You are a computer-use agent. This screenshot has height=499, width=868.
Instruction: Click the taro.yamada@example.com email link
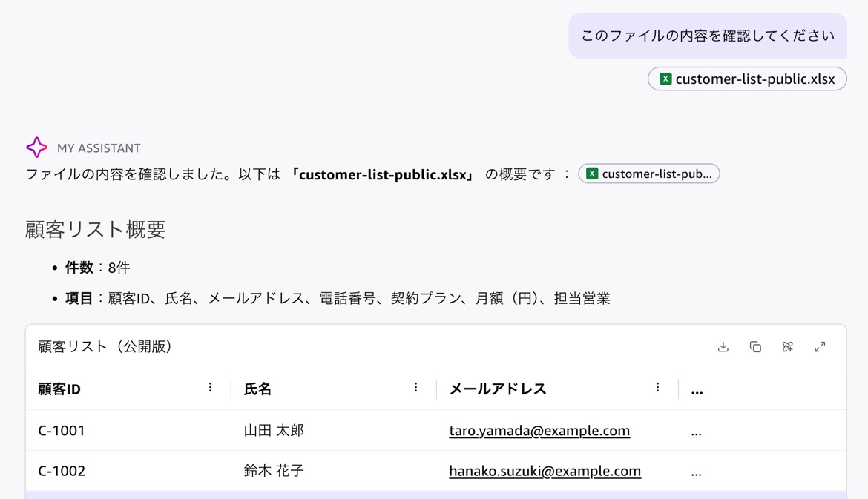coord(539,430)
